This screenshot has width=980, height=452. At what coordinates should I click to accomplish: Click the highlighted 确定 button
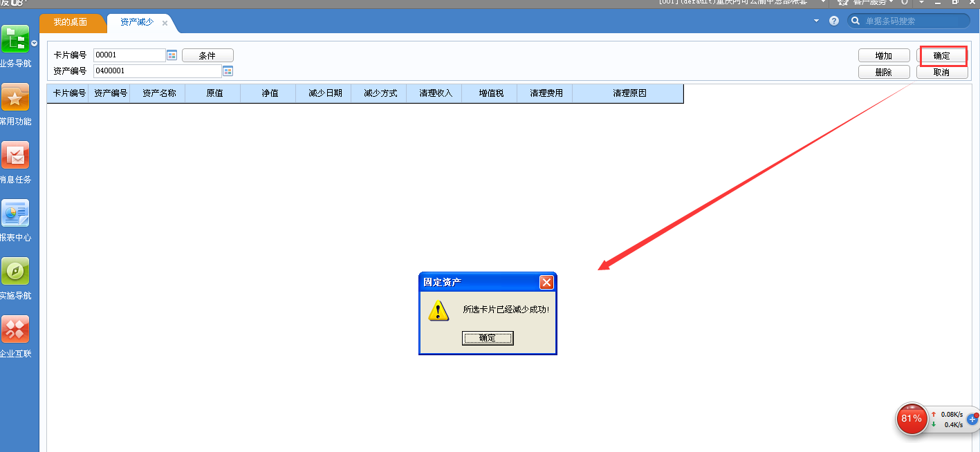point(942,55)
